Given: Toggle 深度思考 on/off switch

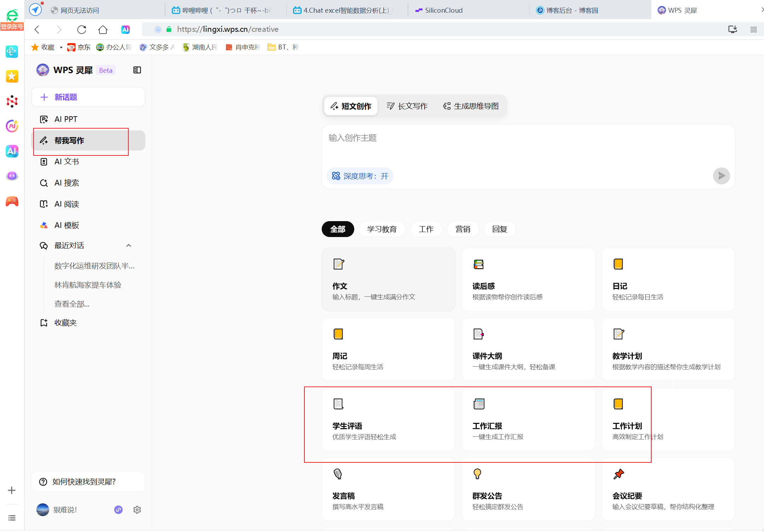Looking at the screenshot, I should coord(360,176).
